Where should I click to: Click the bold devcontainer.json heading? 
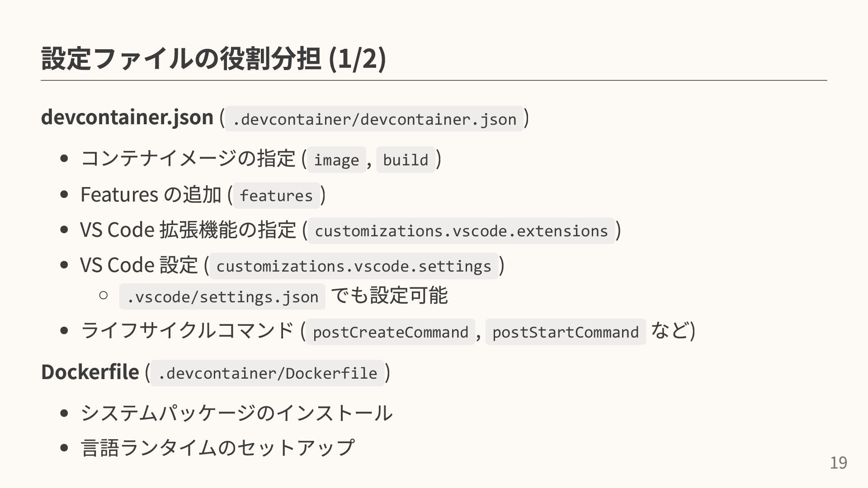pyautogui.click(x=127, y=117)
